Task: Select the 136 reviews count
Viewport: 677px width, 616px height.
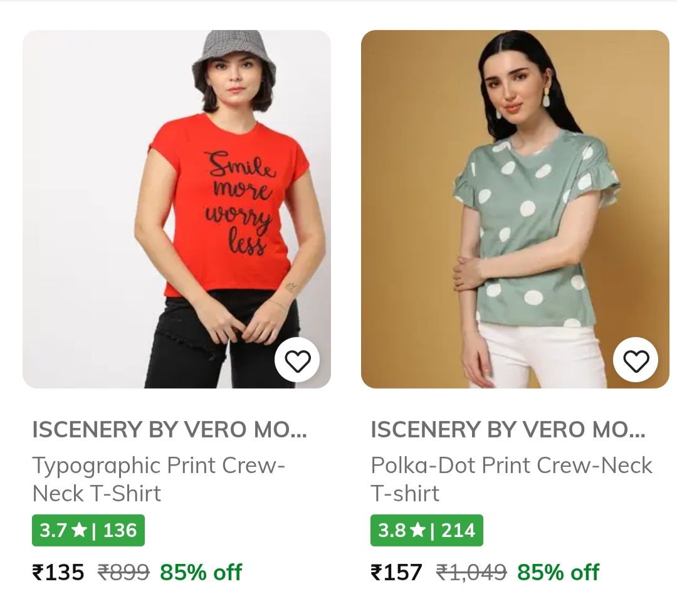Action: [x=120, y=531]
